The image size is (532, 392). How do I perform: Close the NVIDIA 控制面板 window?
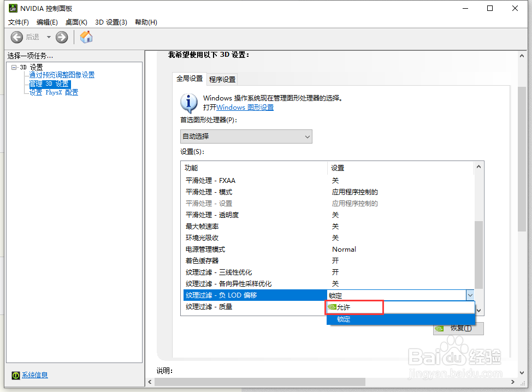[515, 9]
